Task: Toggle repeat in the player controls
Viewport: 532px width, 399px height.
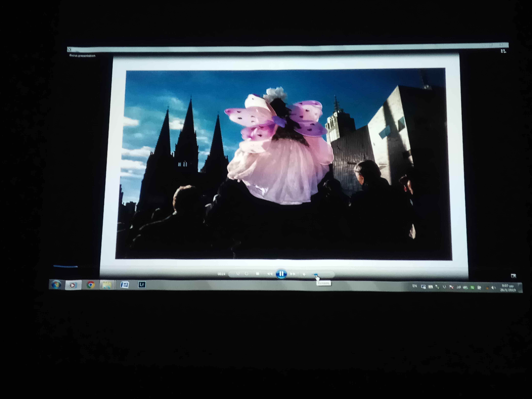Action: pyautogui.click(x=247, y=274)
